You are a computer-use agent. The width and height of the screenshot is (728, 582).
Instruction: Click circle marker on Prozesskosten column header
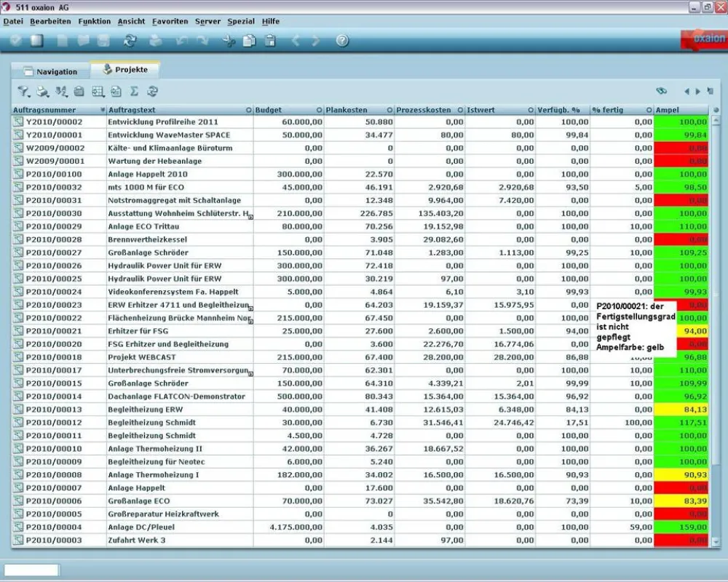[461, 110]
